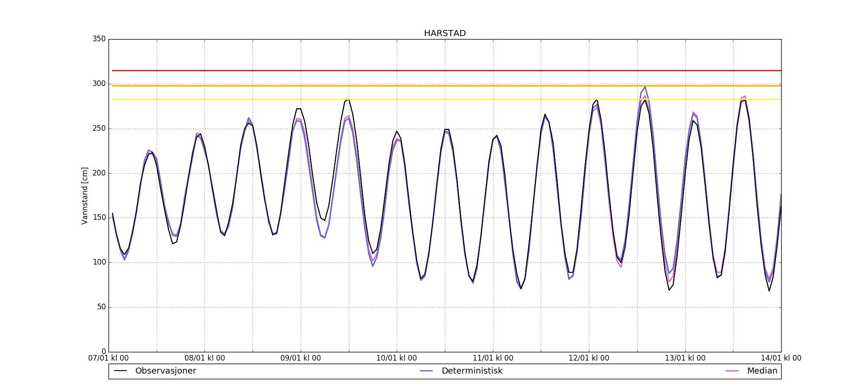Choose the 10/01 kl 00 date label
This screenshot has height=391, width=868.
tap(397, 358)
